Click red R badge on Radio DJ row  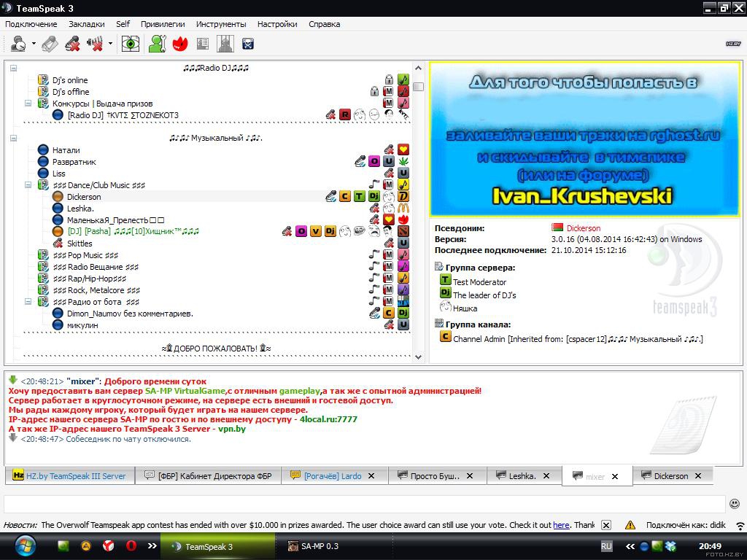pyautogui.click(x=345, y=114)
